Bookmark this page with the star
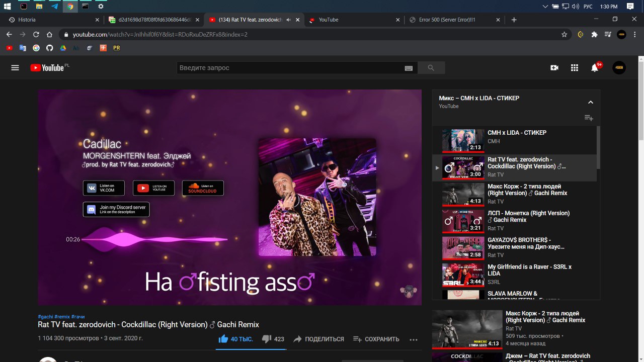This screenshot has height=362, width=644. point(564,35)
